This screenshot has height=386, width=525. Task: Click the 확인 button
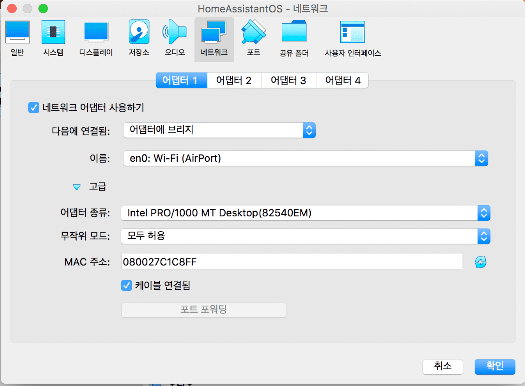pyautogui.click(x=495, y=367)
